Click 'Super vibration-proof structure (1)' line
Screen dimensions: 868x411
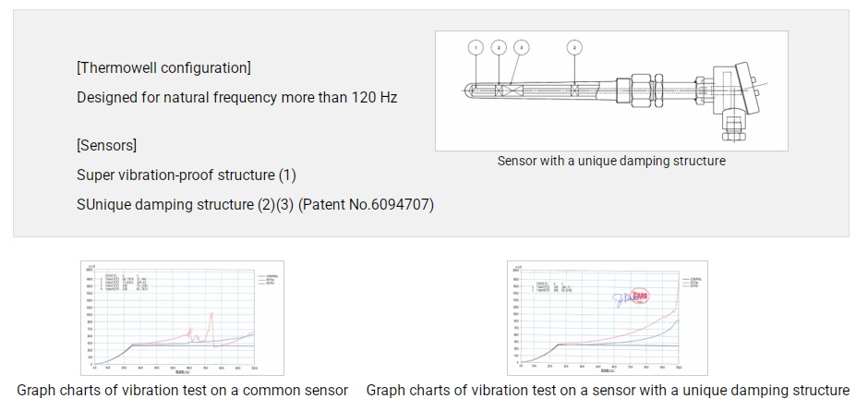187,175
